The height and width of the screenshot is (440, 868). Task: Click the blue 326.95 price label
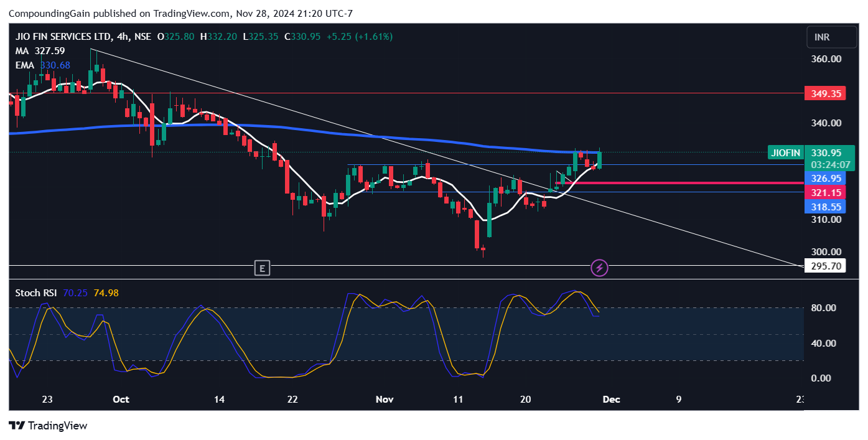[x=824, y=178]
